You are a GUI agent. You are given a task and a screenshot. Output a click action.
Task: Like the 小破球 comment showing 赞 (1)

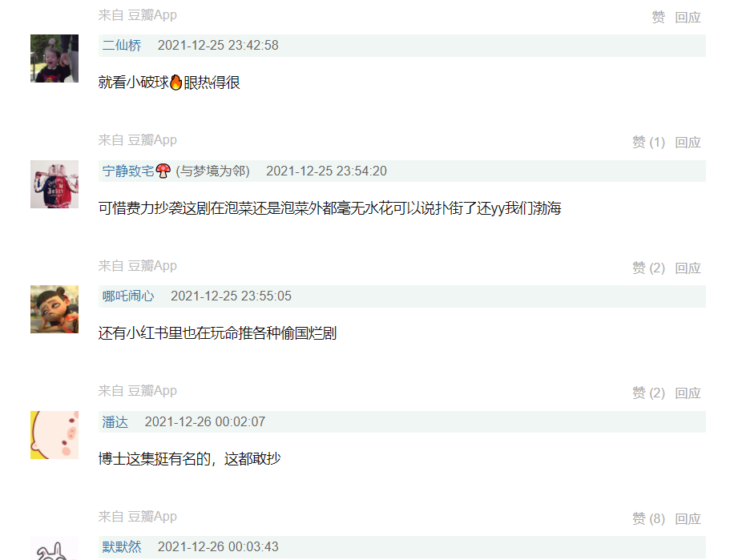tap(648, 143)
